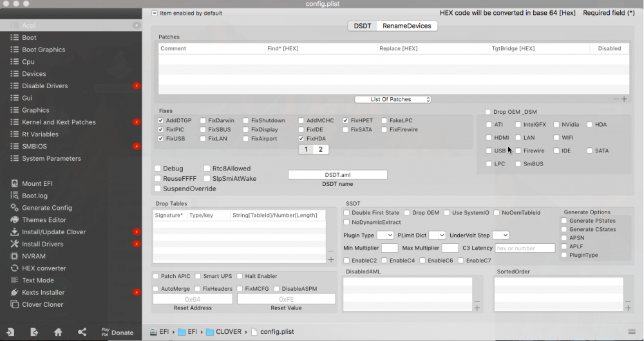Click the list view icon at bottom right
This screenshot has width=644, height=341.
(x=632, y=331)
